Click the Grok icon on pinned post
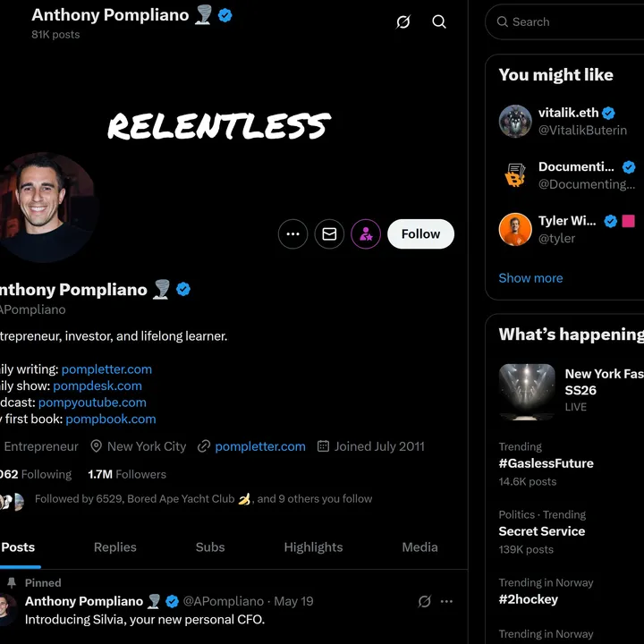The image size is (644, 644). tap(425, 601)
